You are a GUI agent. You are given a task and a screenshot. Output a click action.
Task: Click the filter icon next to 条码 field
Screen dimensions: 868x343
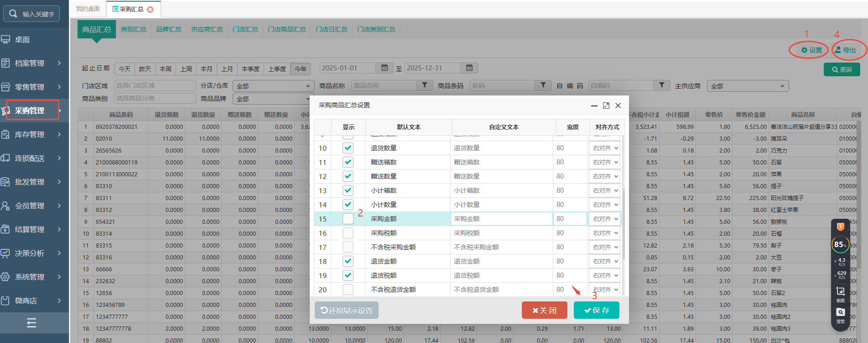point(543,85)
